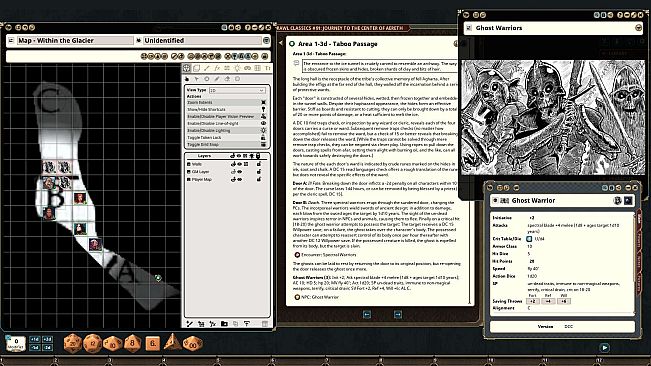Toggle the lock on Walls layer

tap(259, 164)
